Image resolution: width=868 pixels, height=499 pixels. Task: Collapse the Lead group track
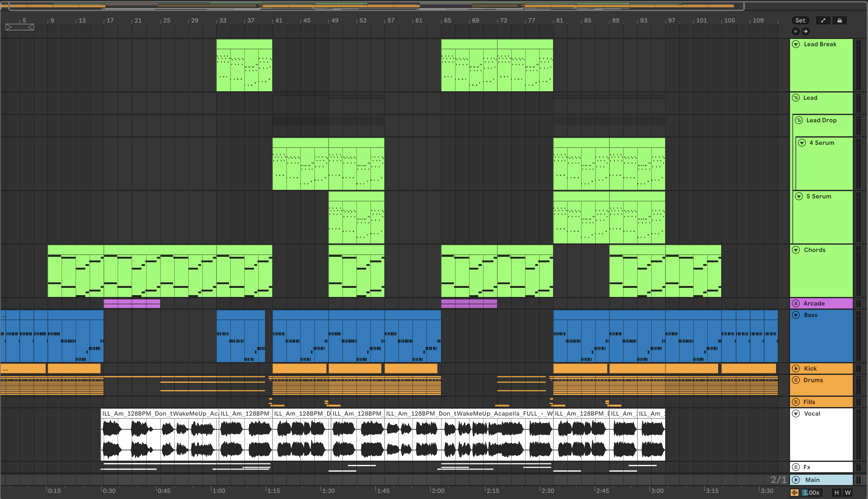[x=796, y=98]
